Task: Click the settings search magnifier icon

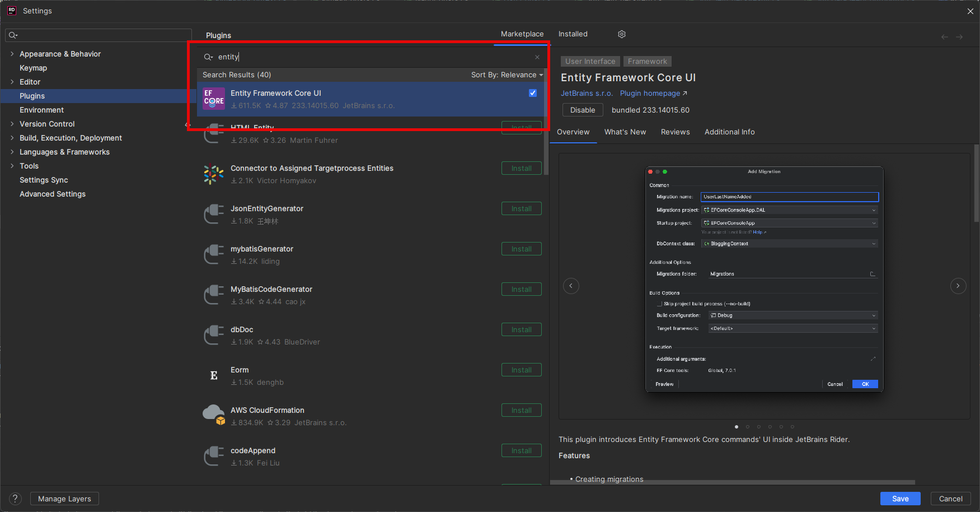Action: [x=13, y=35]
